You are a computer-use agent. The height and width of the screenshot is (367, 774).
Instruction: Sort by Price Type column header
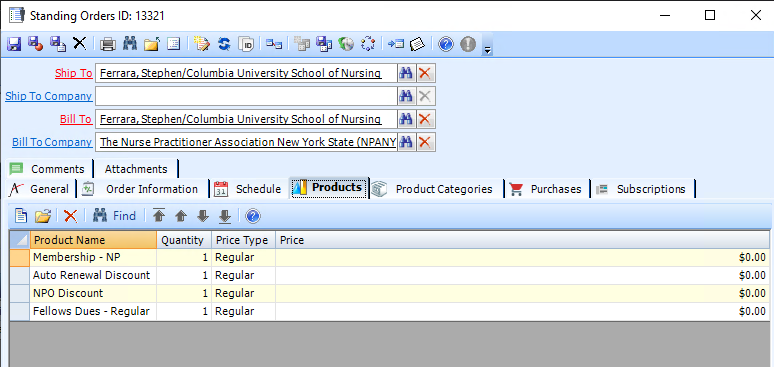pyautogui.click(x=243, y=240)
